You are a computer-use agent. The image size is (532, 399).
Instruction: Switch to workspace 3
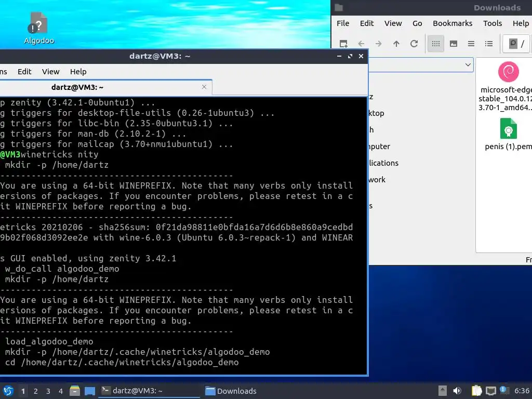pyautogui.click(x=48, y=391)
